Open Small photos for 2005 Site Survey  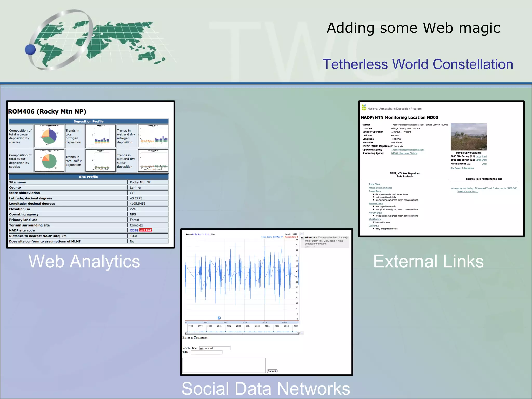point(484,156)
